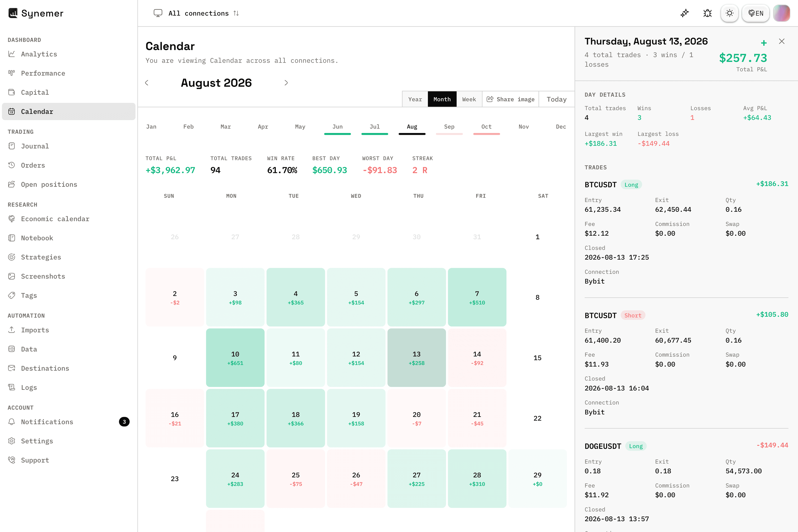Click the Share image button
Viewport: 798px width, 532px height.
511,99
